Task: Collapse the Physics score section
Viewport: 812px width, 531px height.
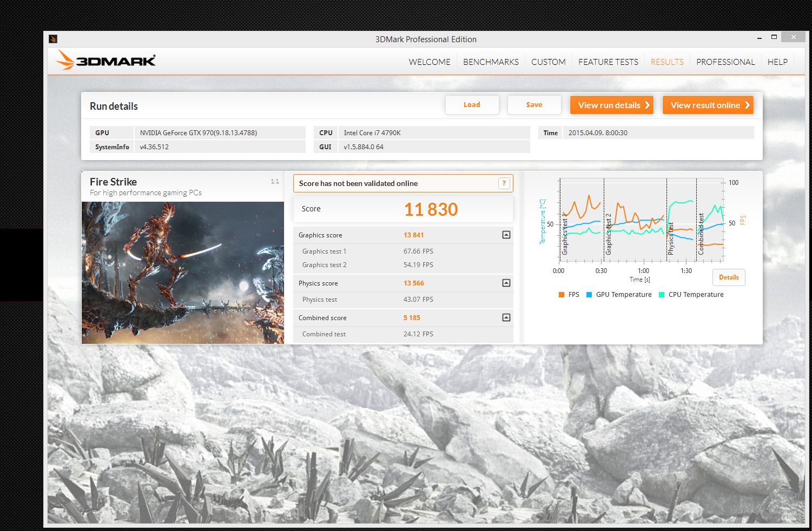Action: click(506, 283)
